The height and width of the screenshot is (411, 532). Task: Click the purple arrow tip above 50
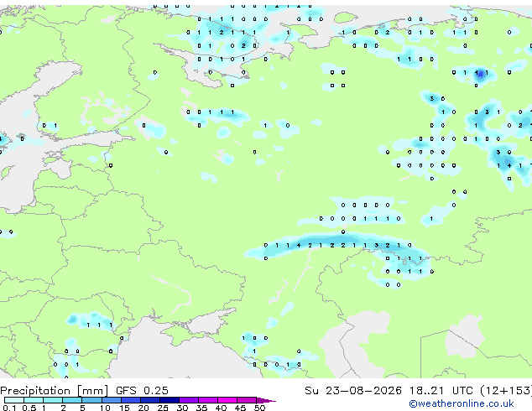pos(266,400)
